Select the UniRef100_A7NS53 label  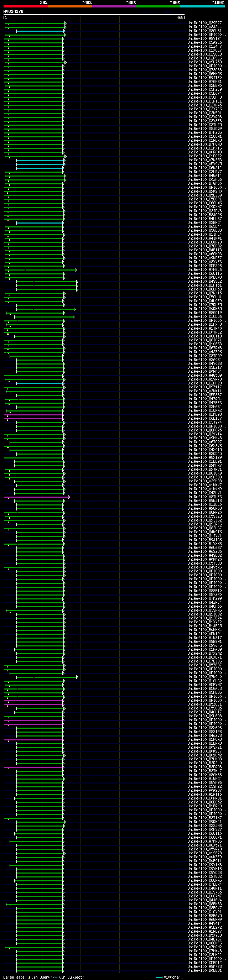pos(204,160)
